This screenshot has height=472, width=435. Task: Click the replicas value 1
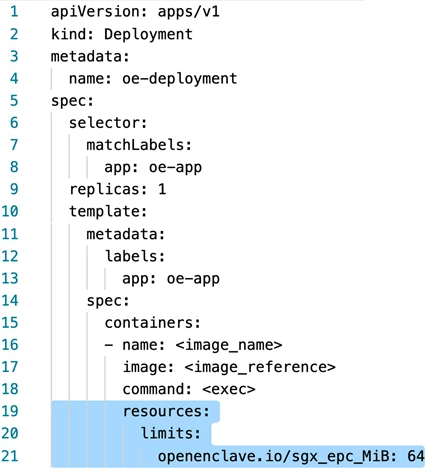tap(162, 190)
